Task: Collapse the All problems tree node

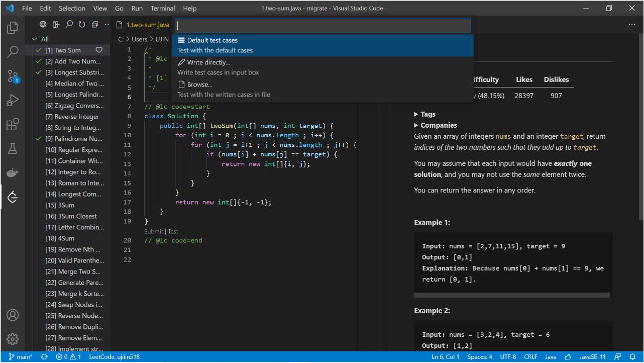Action: [34, 39]
